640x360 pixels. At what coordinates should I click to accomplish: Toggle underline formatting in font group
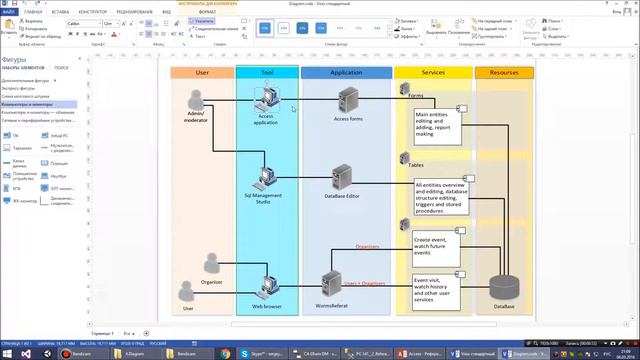point(85,34)
